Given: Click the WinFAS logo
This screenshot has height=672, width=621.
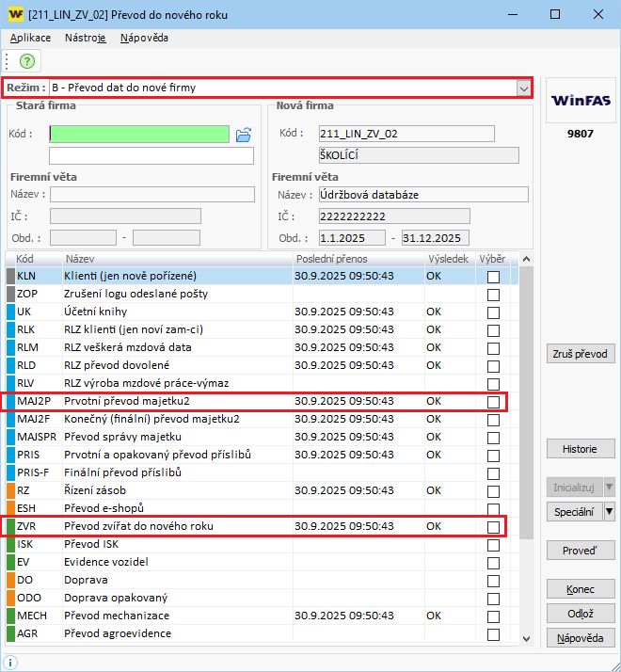Looking at the screenshot, I should click(x=581, y=100).
